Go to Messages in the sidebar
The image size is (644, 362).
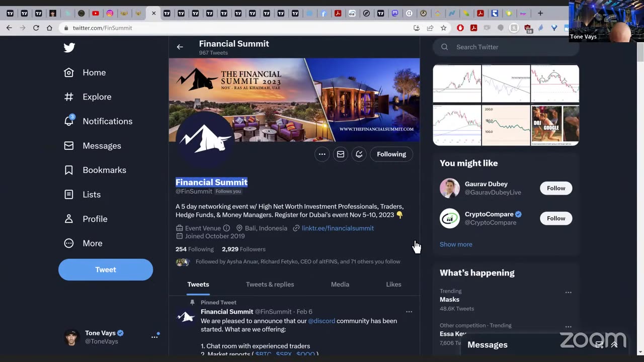tap(93, 146)
